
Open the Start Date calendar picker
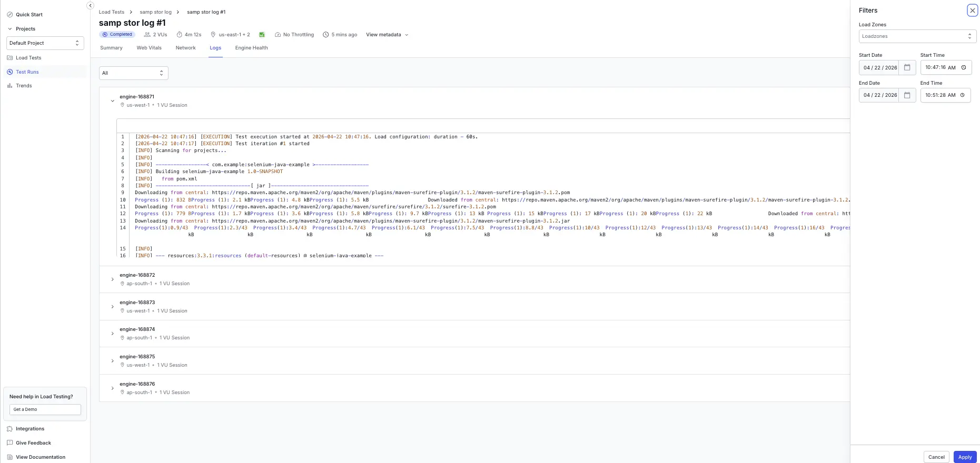click(907, 68)
